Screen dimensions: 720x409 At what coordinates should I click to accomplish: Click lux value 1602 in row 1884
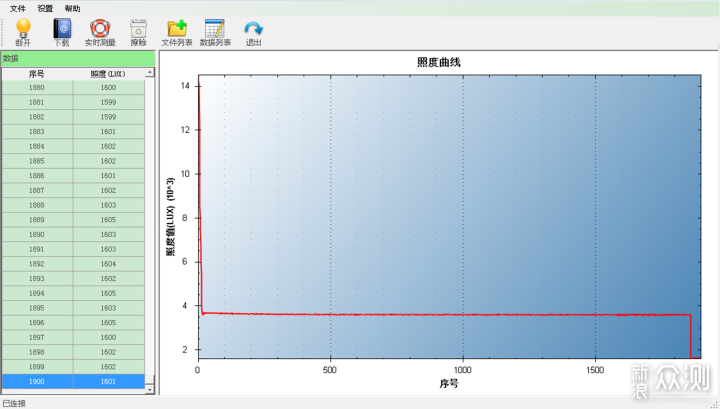pos(108,146)
